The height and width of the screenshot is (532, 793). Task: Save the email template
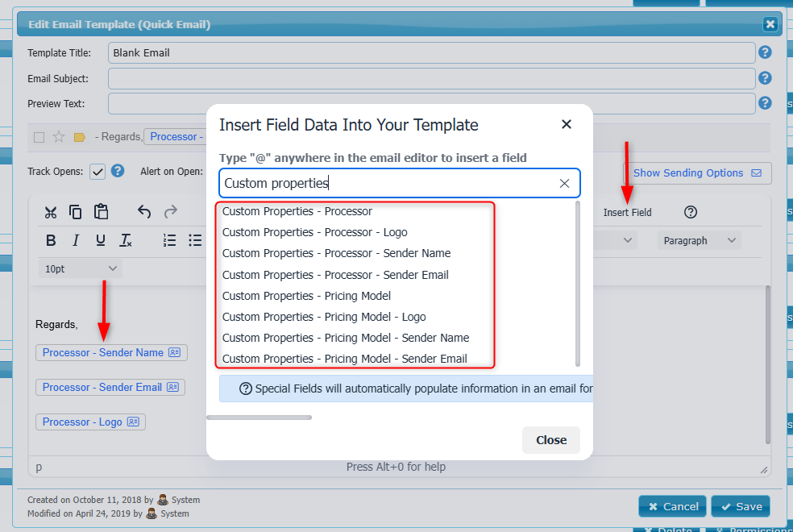coord(741,506)
